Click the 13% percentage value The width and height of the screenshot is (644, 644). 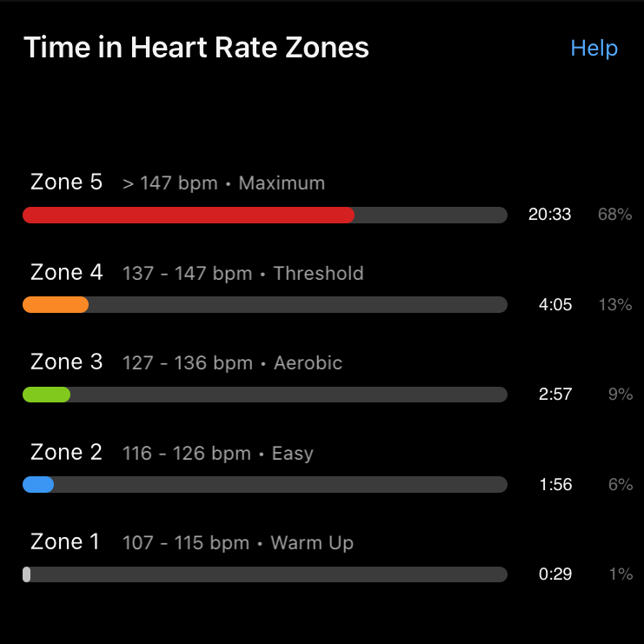[615, 305]
